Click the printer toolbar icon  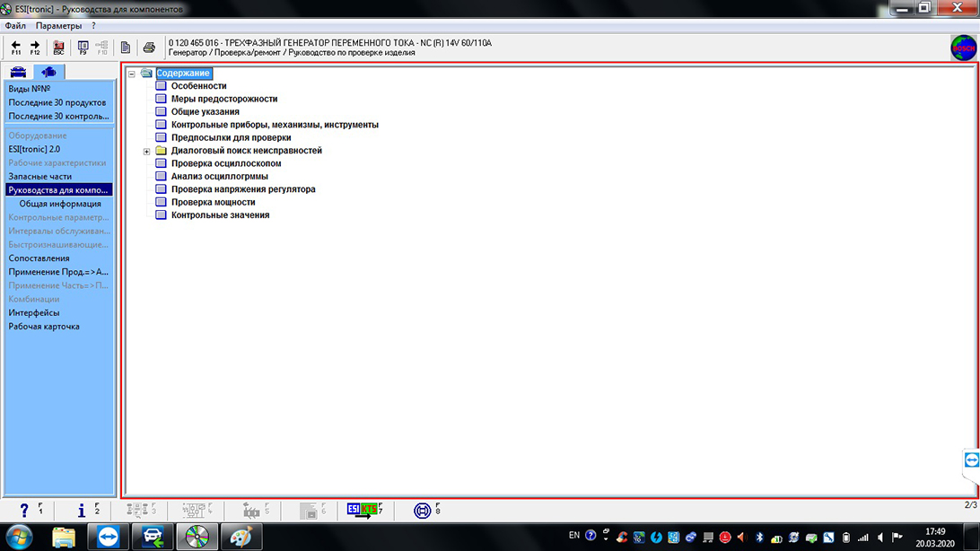[149, 48]
